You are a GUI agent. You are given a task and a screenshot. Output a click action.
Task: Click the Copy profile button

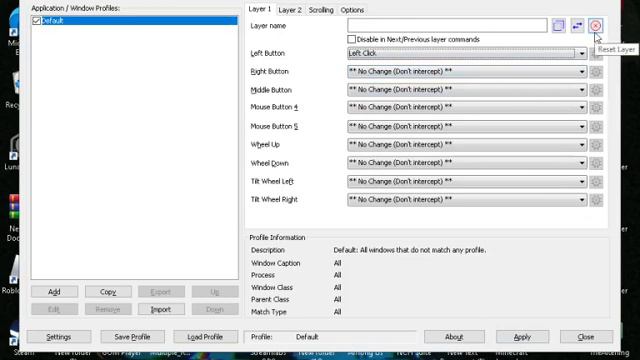pyautogui.click(x=108, y=292)
